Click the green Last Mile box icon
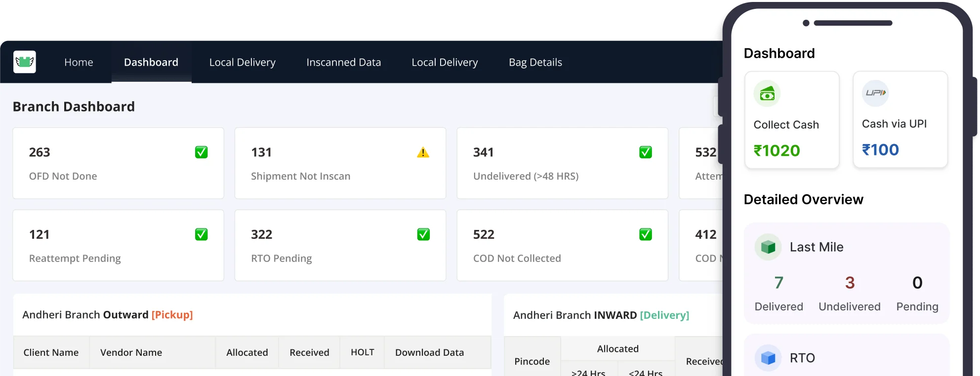Viewport: 980px width, 376px height. tap(768, 247)
